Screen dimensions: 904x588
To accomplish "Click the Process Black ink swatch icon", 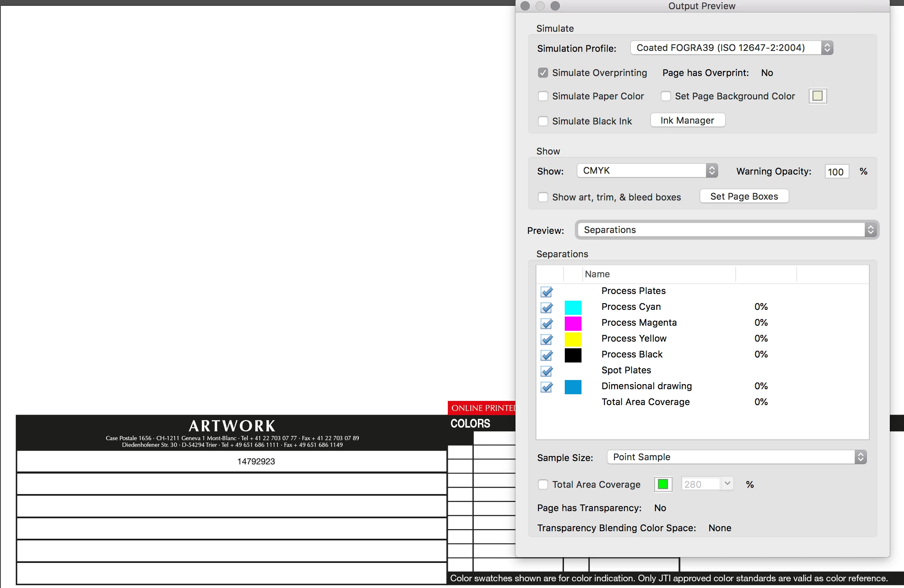I will [573, 355].
